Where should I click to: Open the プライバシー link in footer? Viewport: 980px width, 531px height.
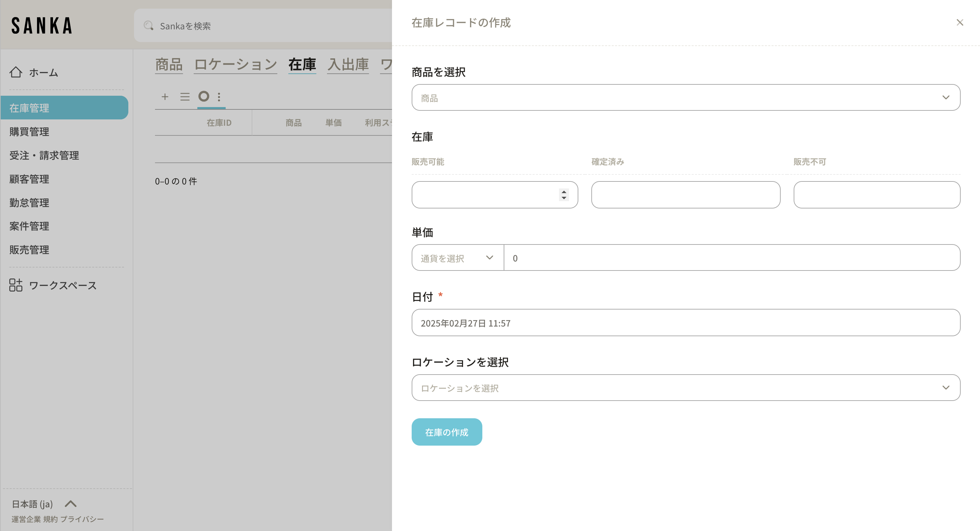[x=82, y=519]
